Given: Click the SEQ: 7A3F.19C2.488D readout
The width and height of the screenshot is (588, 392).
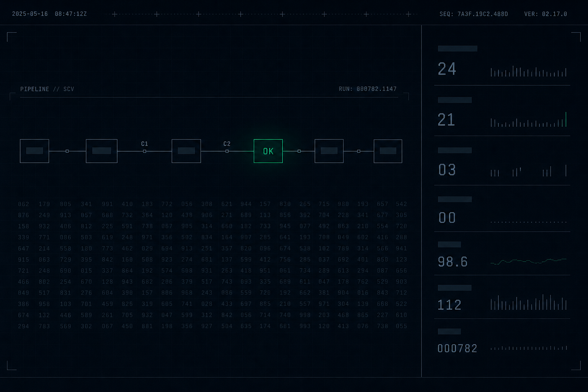Looking at the screenshot, I should 474,14.
